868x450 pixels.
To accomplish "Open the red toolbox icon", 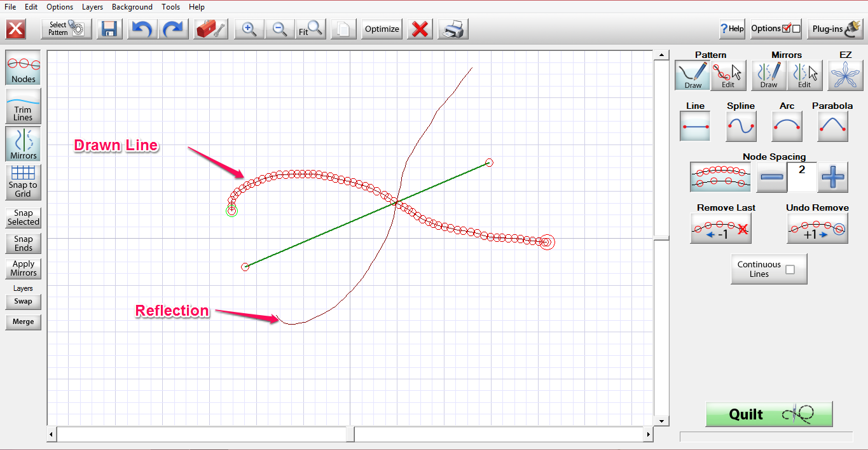I will coord(211,29).
